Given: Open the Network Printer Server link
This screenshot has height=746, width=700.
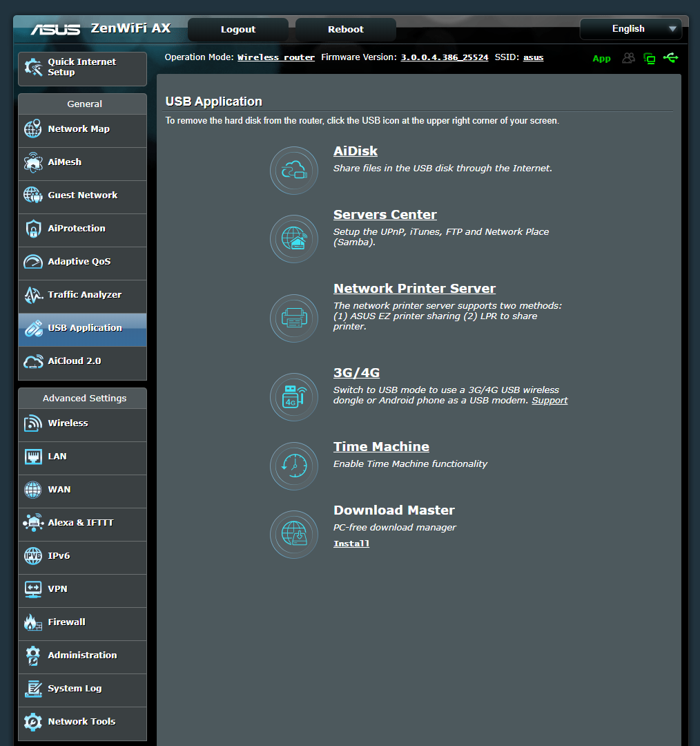Looking at the screenshot, I should pos(414,288).
